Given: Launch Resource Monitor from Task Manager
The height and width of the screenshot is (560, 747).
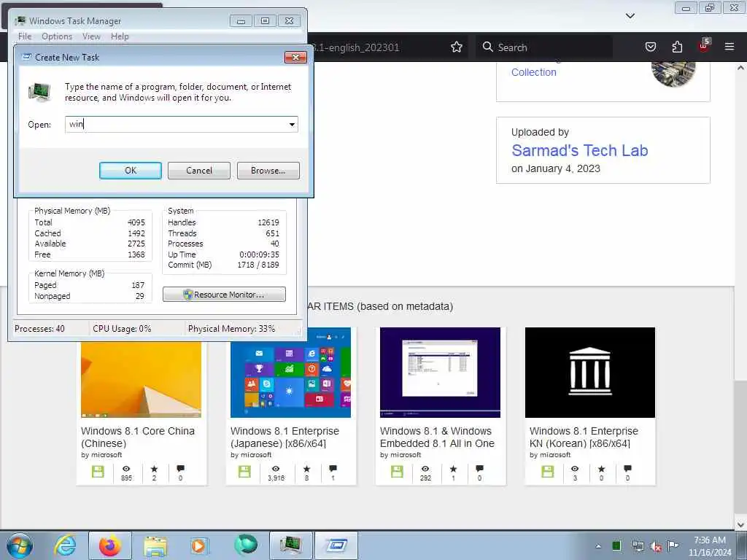Looking at the screenshot, I should (224, 295).
